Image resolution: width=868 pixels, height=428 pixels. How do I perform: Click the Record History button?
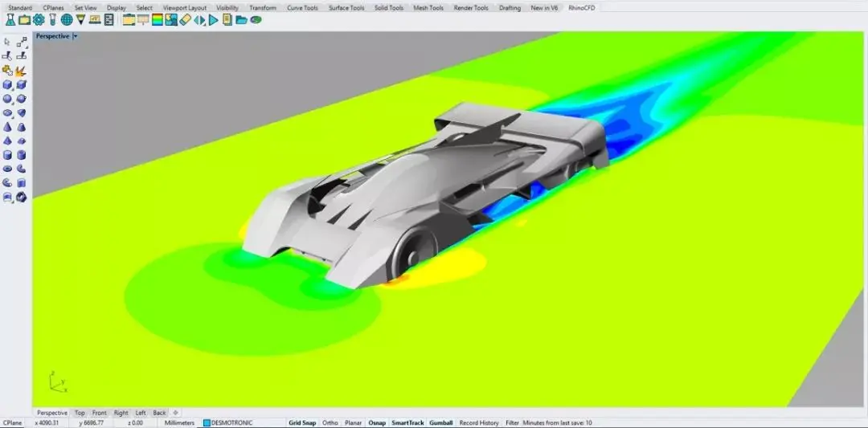(479, 423)
